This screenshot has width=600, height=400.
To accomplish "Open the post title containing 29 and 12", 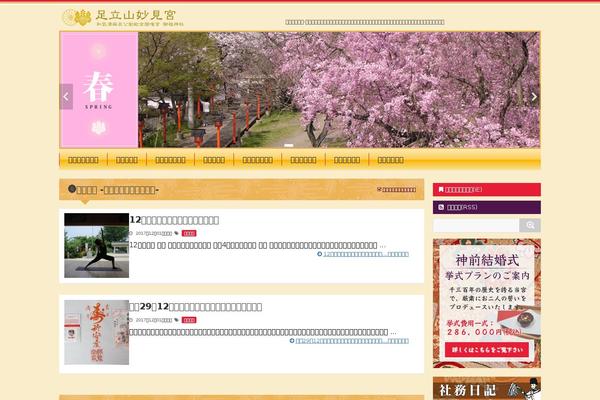I will (x=196, y=307).
